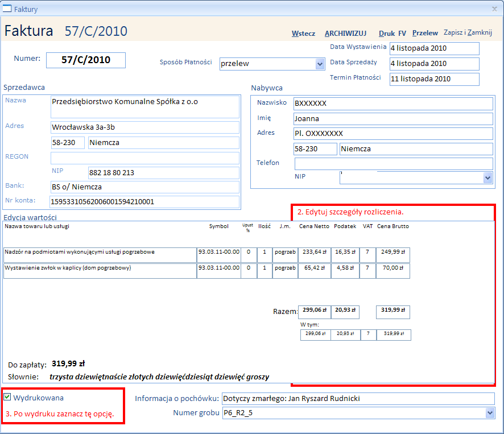Expand the Numer grobu dropdown arrow
Image resolution: width=504 pixels, height=434 pixels.
coord(490,413)
